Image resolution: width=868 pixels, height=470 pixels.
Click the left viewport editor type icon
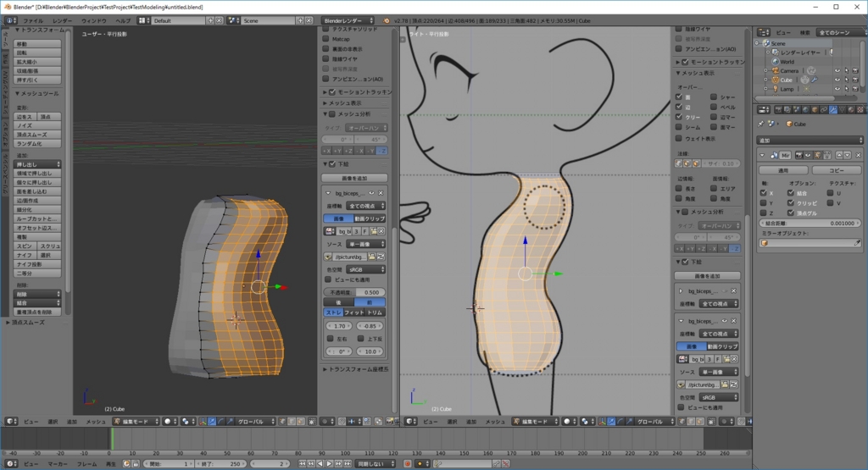click(10, 422)
